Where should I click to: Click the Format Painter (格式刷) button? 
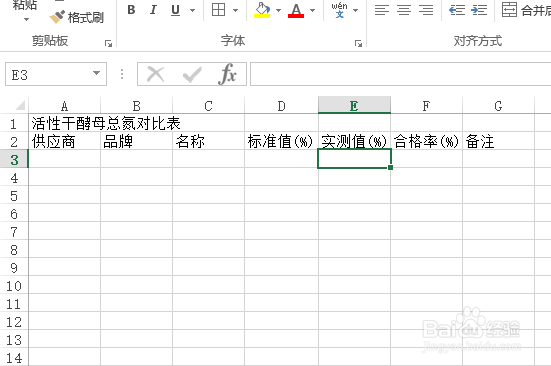click(x=77, y=17)
